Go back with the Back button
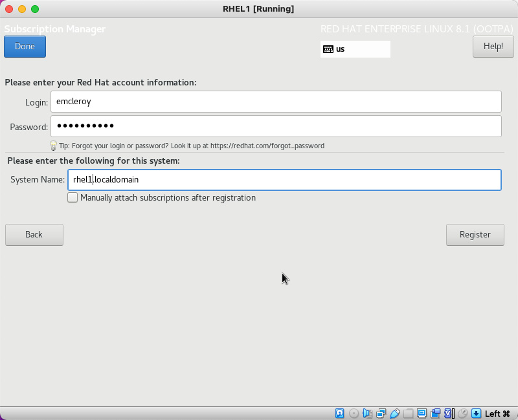The height and width of the screenshot is (420, 518). click(34, 235)
